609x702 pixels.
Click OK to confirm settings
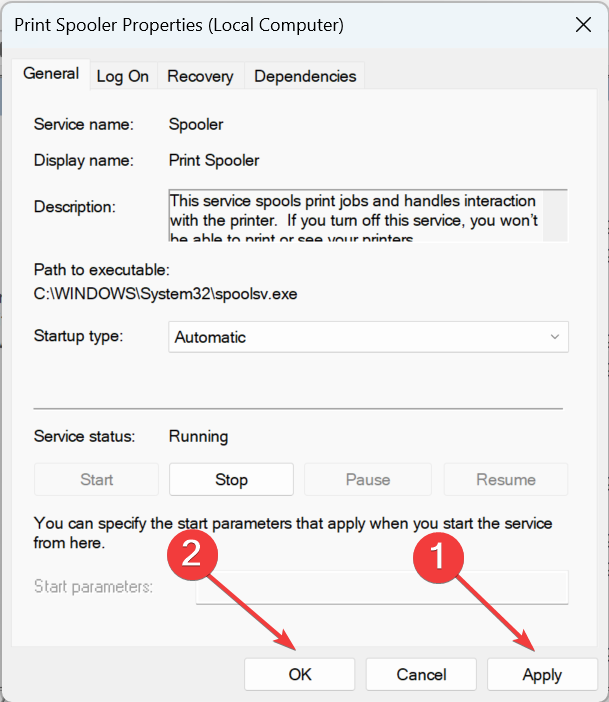pyautogui.click(x=300, y=674)
